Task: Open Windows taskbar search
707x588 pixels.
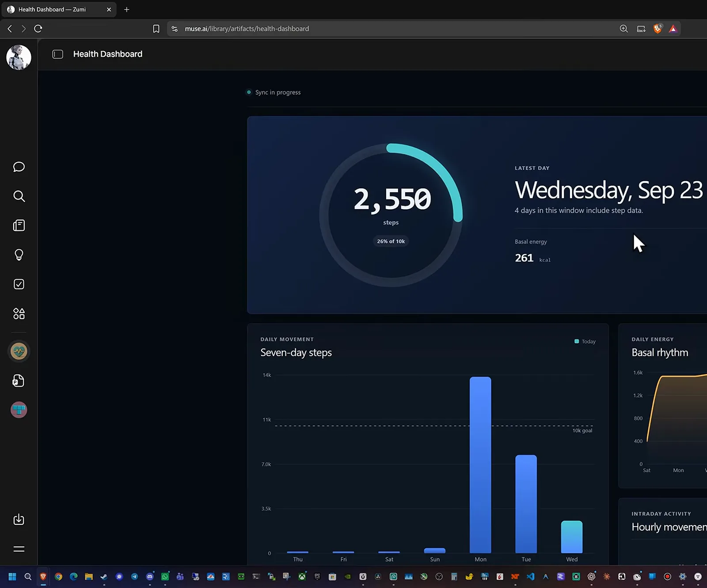Action: coord(28,577)
